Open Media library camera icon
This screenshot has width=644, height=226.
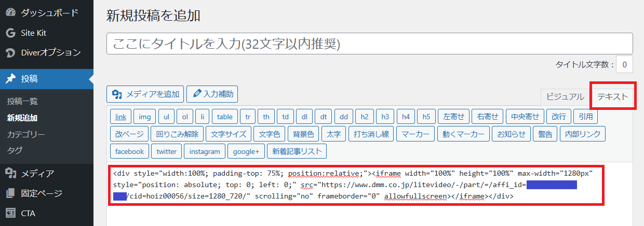tap(10, 173)
